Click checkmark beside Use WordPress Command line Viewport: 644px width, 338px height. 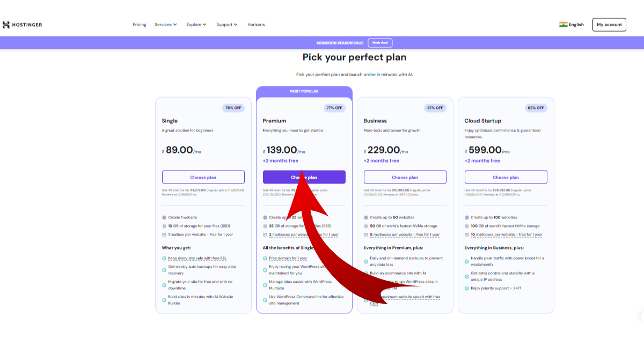click(x=265, y=300)
